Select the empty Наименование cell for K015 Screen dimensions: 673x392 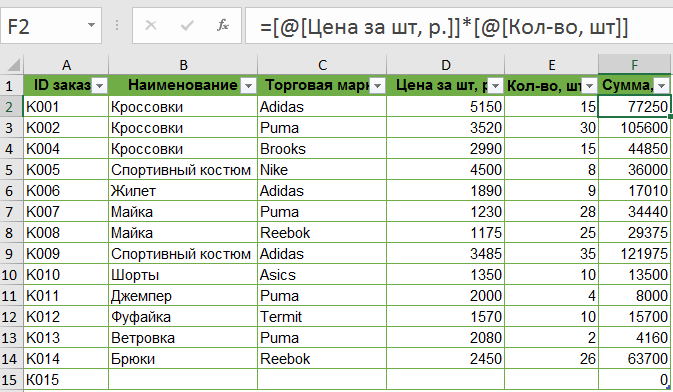(x=183, y=380)
